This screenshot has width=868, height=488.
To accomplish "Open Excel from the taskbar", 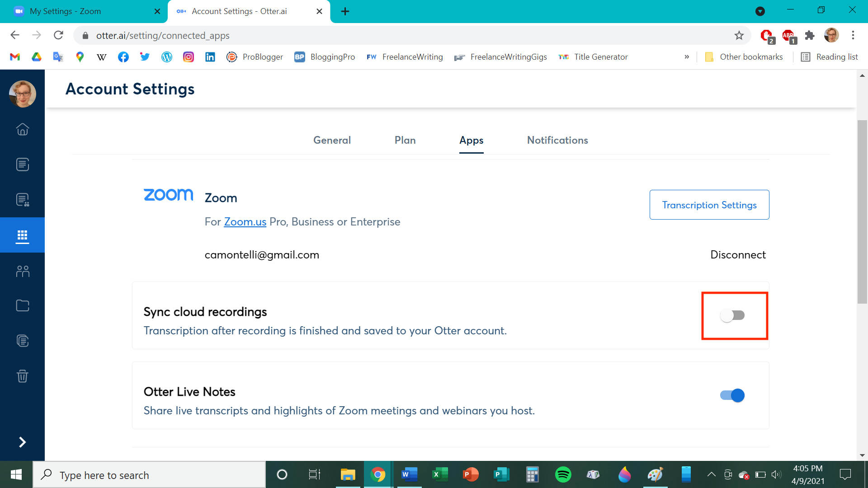I will click(x=440, y=475).
